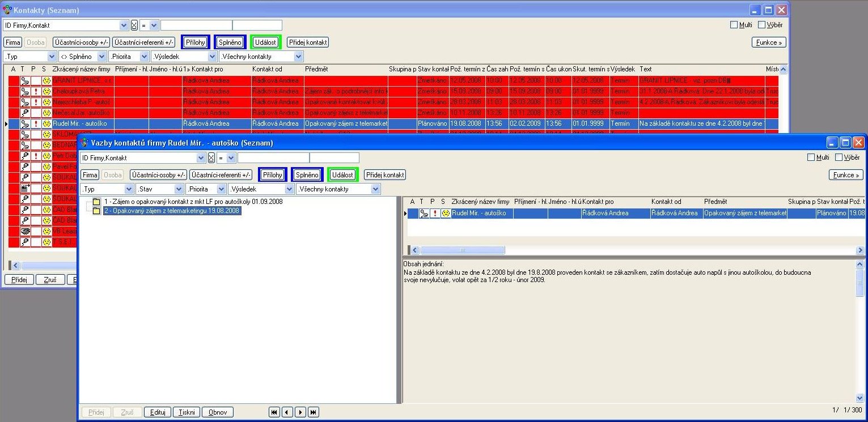Click the exclamation icon in Kontakty Rudel Mir. row
868x422 pixels.
pyautogui.click(x=36, y=123)
